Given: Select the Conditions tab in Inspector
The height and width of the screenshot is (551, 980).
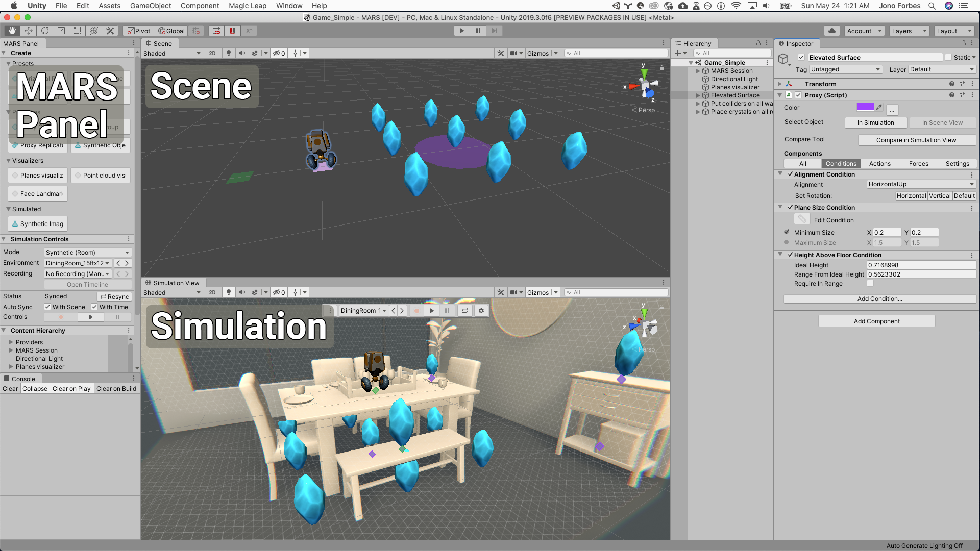Looking at the screenshot, I should click(841, 163).
